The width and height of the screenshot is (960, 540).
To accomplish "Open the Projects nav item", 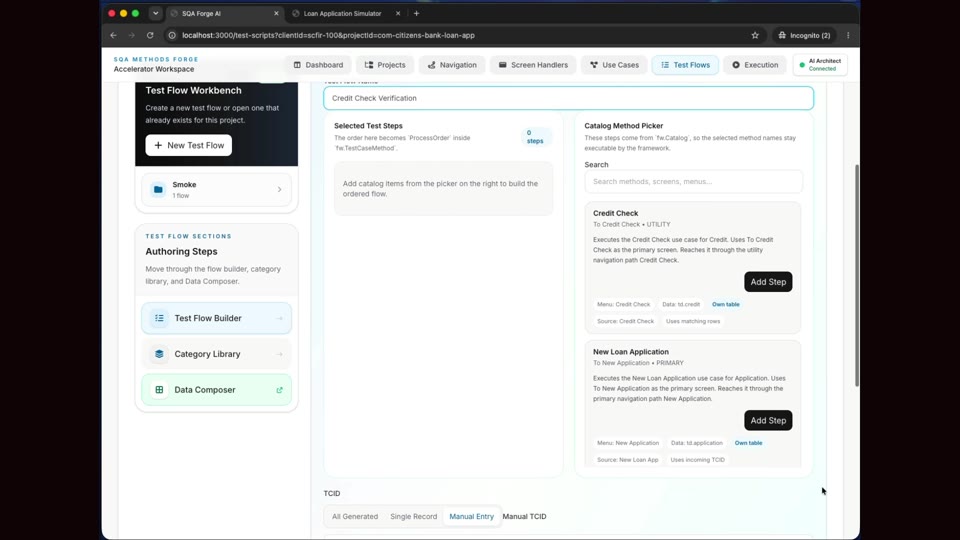I will (x=384, y=65).
